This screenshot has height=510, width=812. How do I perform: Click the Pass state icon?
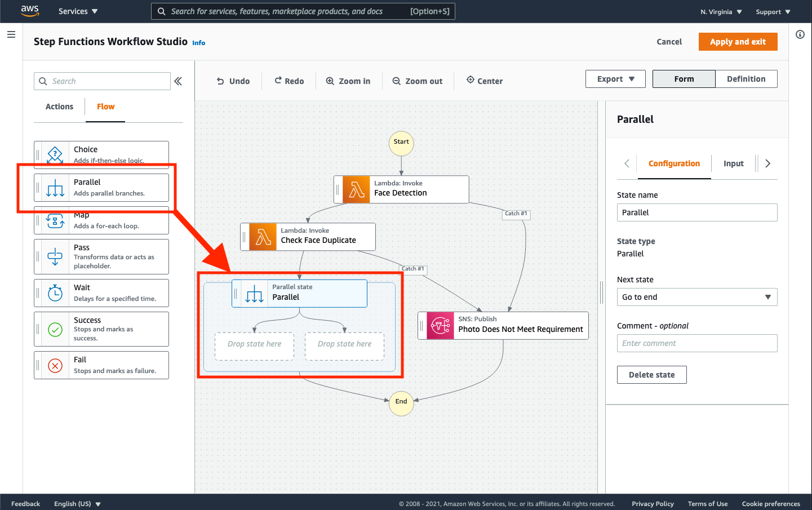pos(55,257)
